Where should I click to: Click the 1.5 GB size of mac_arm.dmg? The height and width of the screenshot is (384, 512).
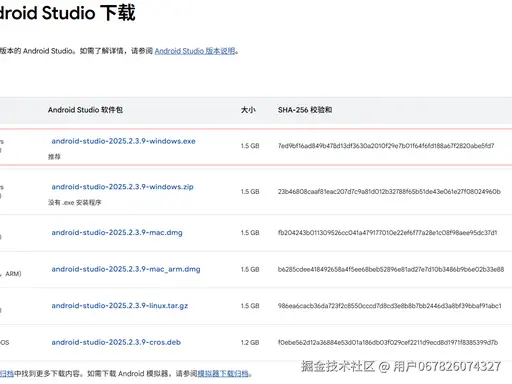tap(250, 269)
